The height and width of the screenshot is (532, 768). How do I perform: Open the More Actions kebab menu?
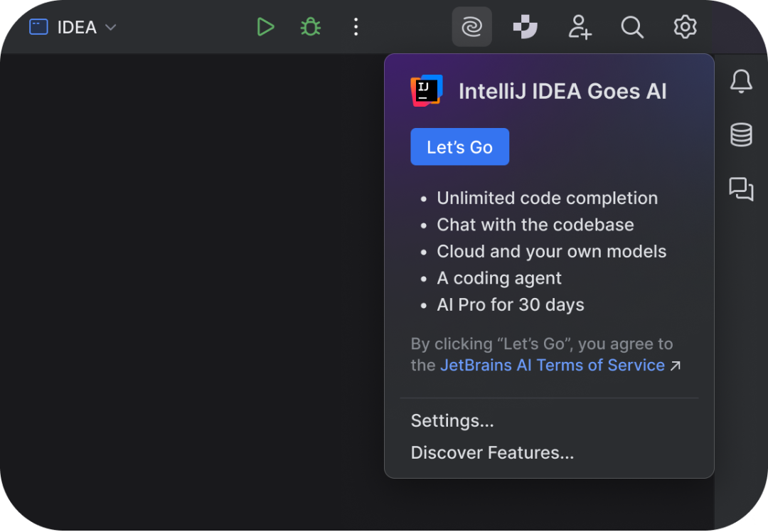[356, 26]
